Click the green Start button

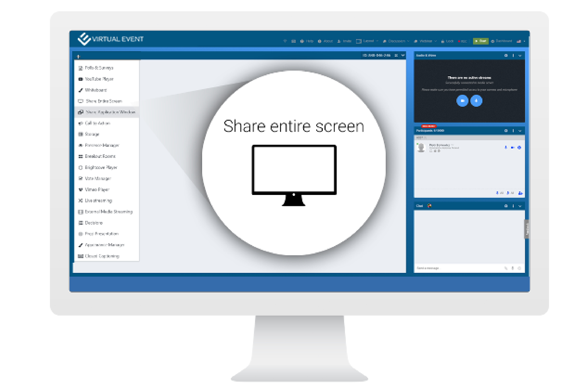pos(480,41)
